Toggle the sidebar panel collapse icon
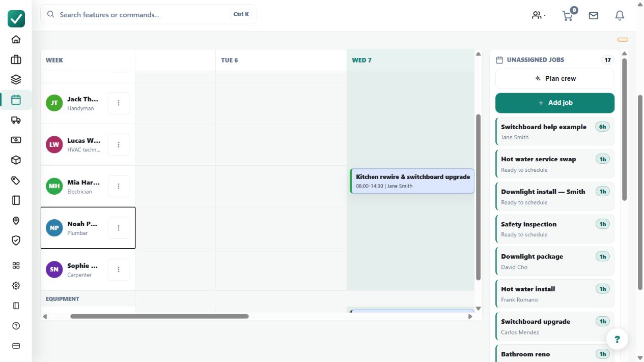 (16, 306)
